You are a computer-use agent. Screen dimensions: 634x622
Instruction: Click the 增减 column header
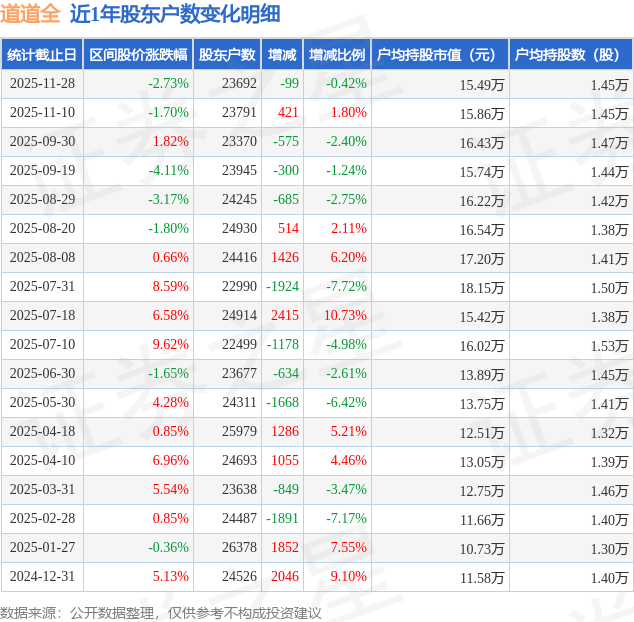284,55
